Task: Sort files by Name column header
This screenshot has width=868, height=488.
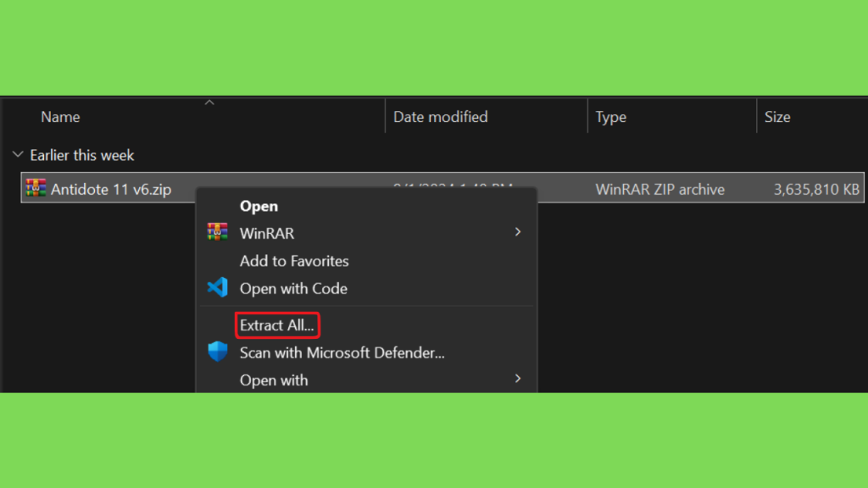Action: (60, 117)
